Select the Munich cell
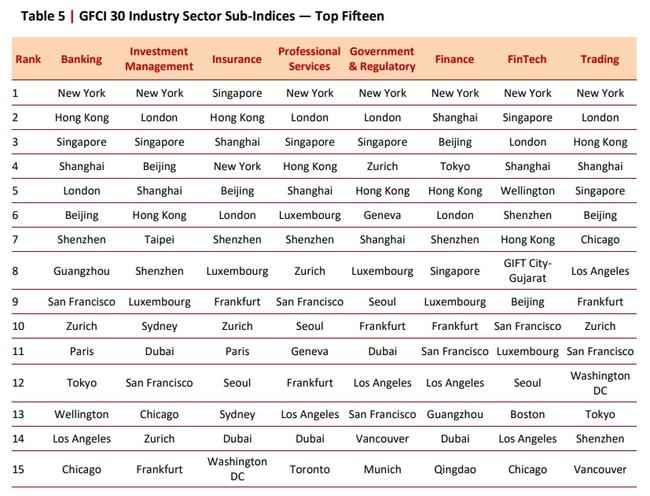 coord(382,469)
